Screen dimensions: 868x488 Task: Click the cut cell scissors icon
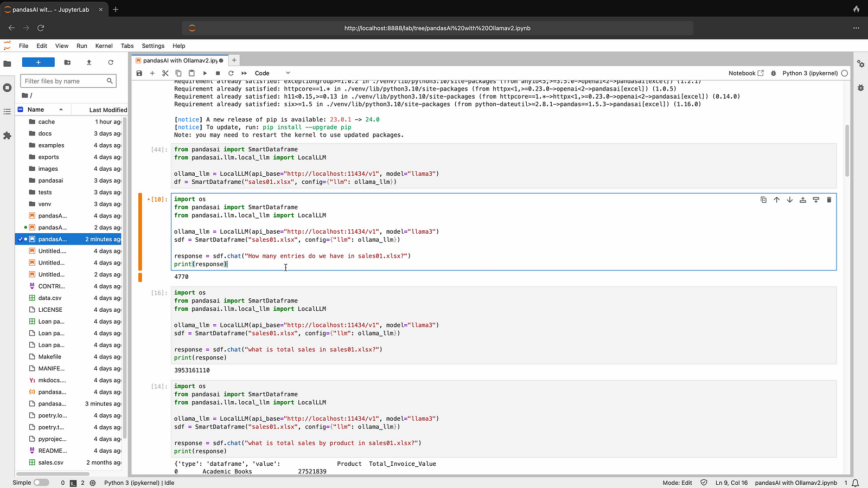[165, 73]
